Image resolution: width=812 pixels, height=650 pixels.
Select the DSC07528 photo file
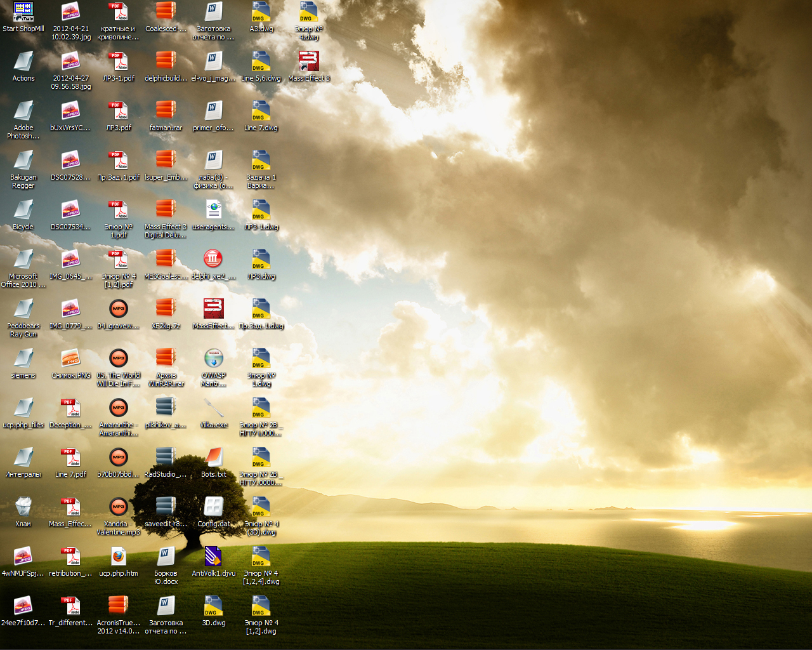pos(71,166)
